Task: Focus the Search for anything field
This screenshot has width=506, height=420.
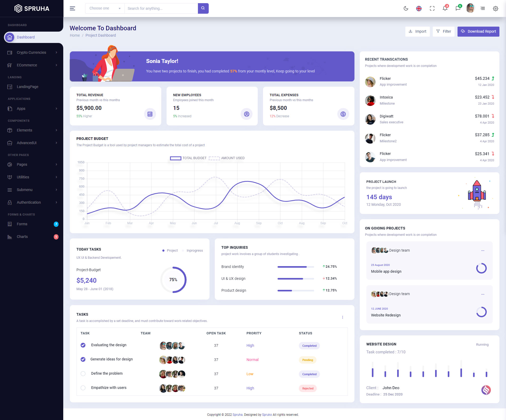Action: pos(161,8)
